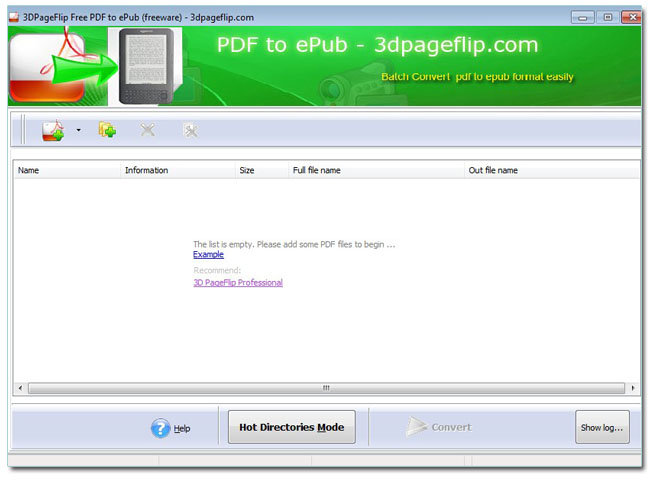Click the scrollbar right arrow
650x484 pixels.
[x=633, y=388]
